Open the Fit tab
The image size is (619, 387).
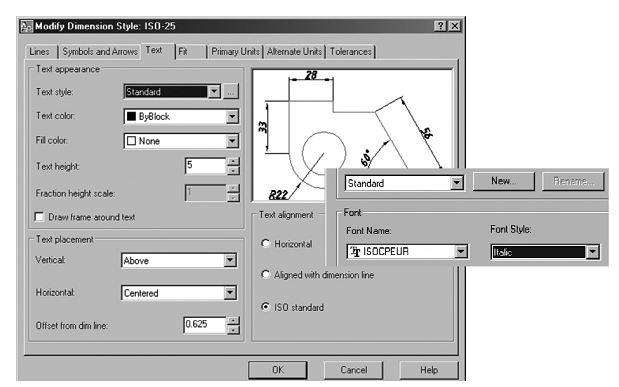(x=191, y=52)
